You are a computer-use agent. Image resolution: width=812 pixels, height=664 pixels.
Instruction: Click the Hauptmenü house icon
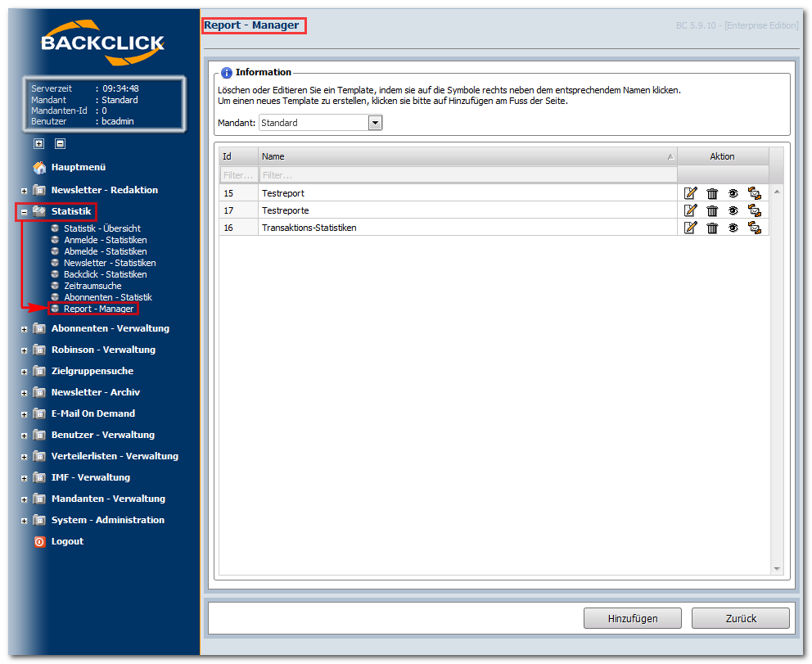pyautogui.click(x=39, y=167)
